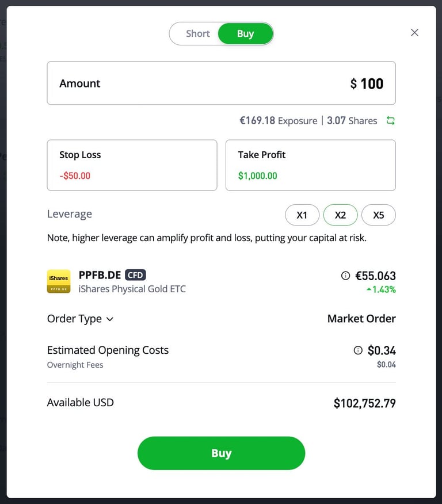This screenshot has width=442, height=504.
Task: Expand the Order Type dropdown
Action: (80, 319)
